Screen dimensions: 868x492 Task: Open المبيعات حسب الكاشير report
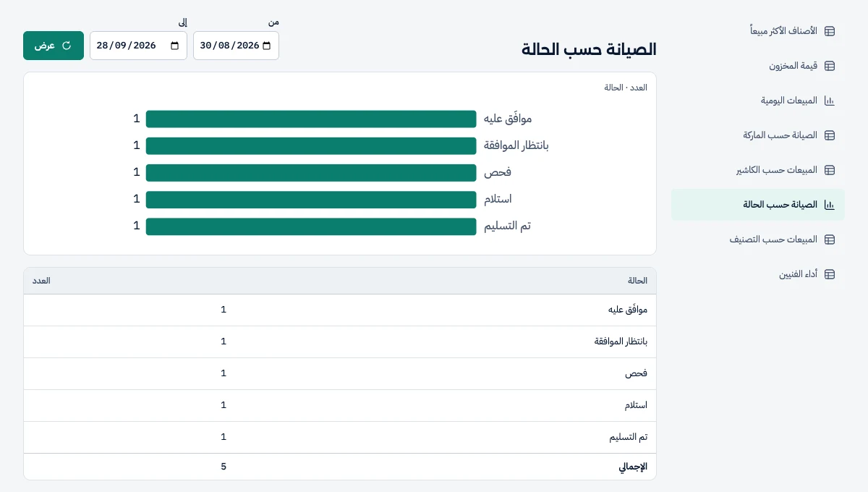click(758, 170)
